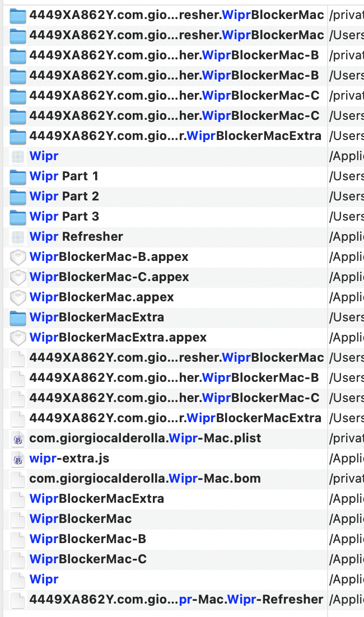
Task: Select the 'wipr-extra.js' file name
Action: [69, 459]
